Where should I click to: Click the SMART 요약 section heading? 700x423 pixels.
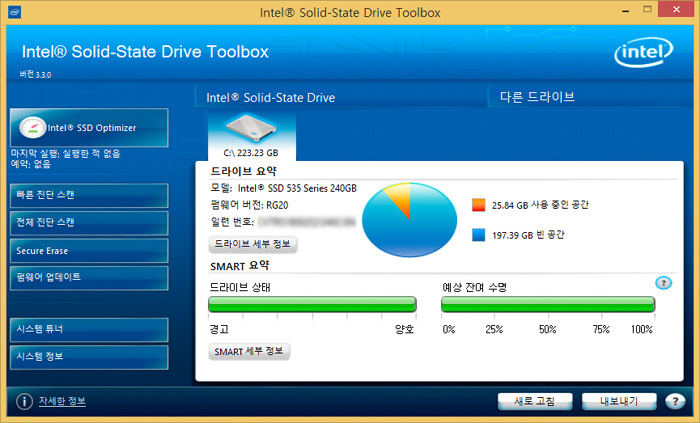240,266
